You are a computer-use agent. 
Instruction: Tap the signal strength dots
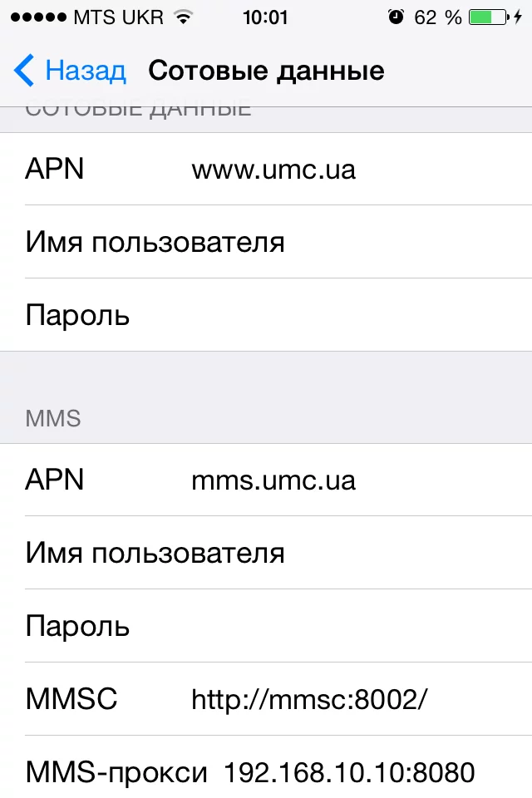tap(37, 17)
